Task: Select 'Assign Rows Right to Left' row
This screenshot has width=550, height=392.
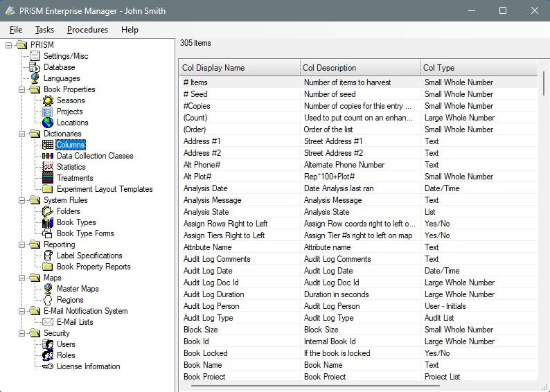Action: point(358,224)
